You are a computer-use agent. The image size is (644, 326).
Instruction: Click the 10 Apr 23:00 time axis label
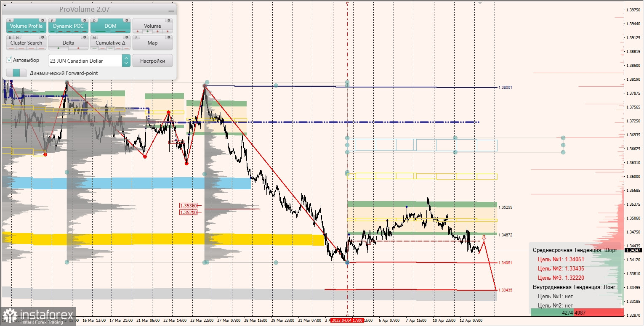(444, 320)
